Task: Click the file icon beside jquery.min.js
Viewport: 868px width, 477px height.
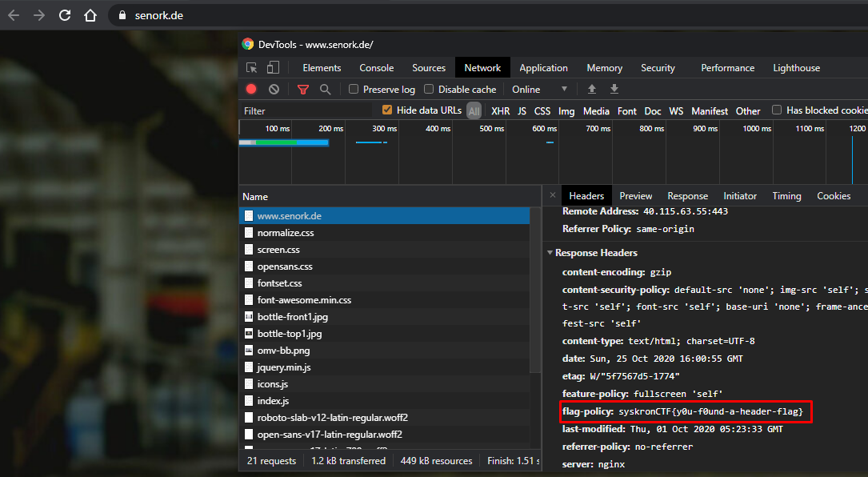Action: [249, 367]
